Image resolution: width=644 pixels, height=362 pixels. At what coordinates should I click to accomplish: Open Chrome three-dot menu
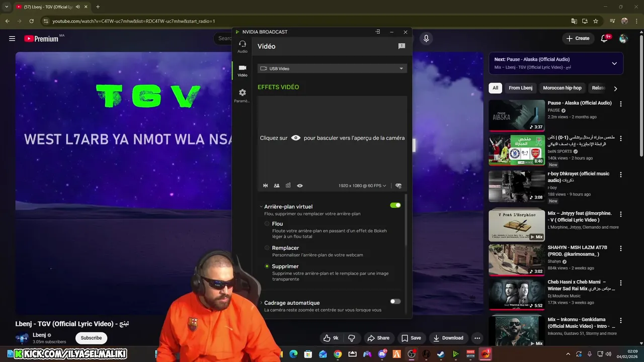(636, 21)
